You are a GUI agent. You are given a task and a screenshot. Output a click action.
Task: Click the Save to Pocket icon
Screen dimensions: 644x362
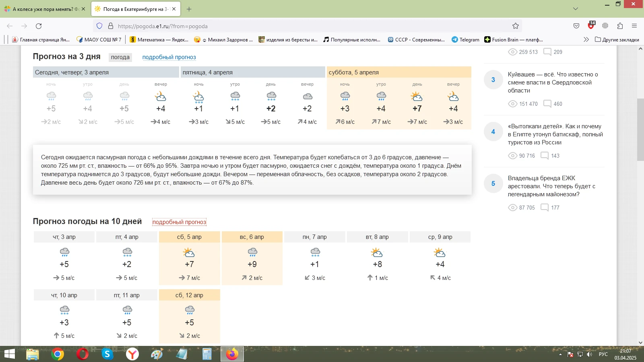coord(576,26)
